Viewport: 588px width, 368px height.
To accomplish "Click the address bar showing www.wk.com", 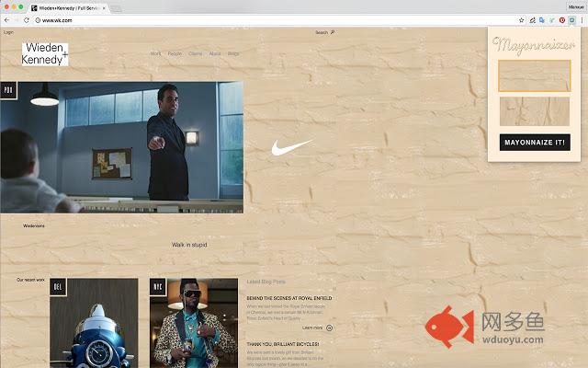I will [277, 20].
